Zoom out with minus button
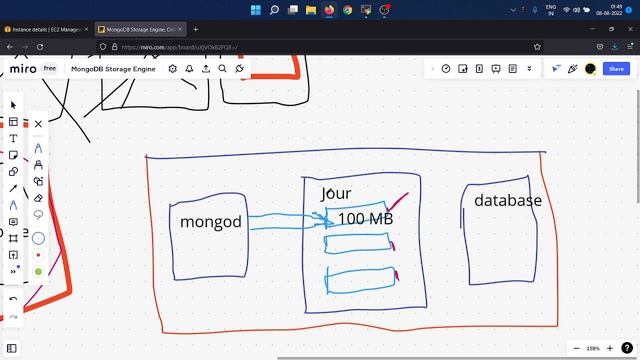Image resolution: width=640 pixels, height=360 pixels. (x=576, y=348)
